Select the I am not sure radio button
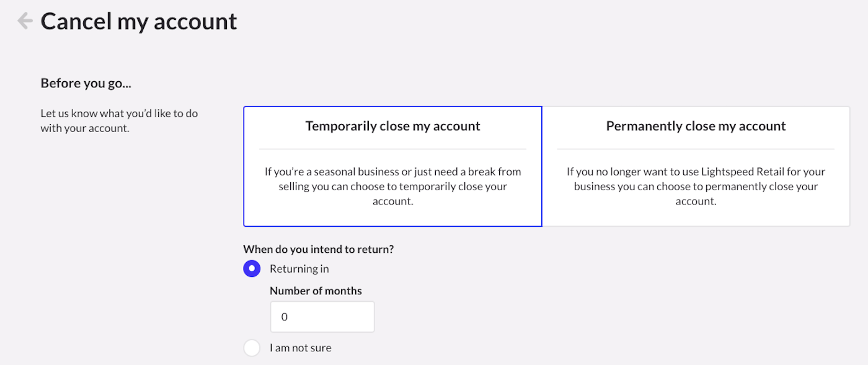The height and width of the screenshot is (365, 868). pos(252,348)
